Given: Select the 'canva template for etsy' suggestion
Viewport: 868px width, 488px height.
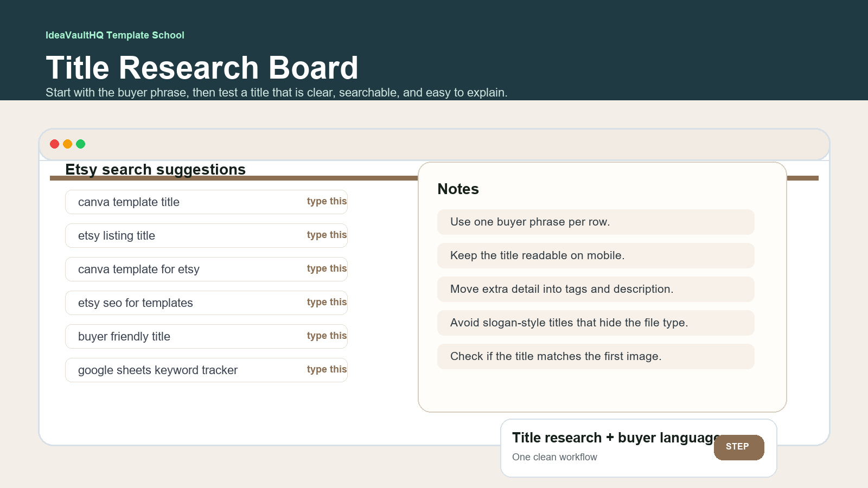Looking at the screenshot, I should coord(206,269).
